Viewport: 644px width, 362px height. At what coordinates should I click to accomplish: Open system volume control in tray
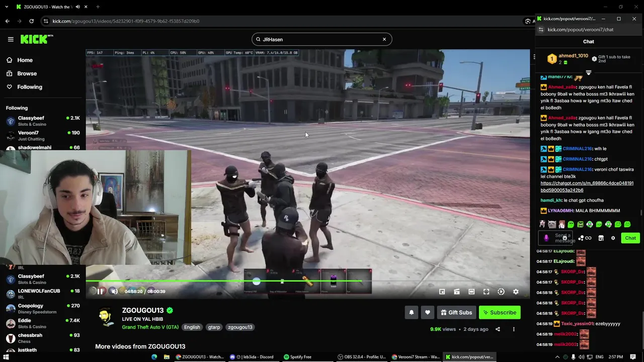click(582, 357)
